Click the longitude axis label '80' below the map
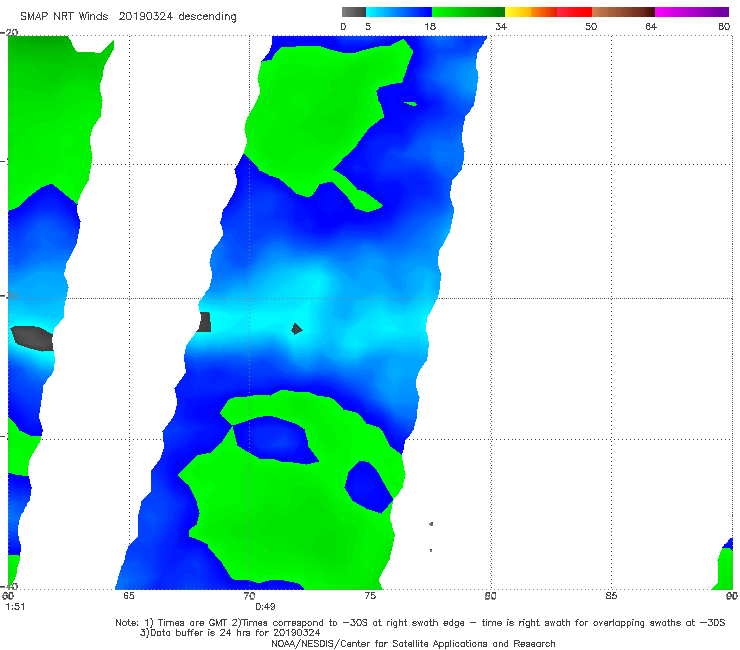Image resolution: width=740 pixels, height=650 pixels. (490, 596)
